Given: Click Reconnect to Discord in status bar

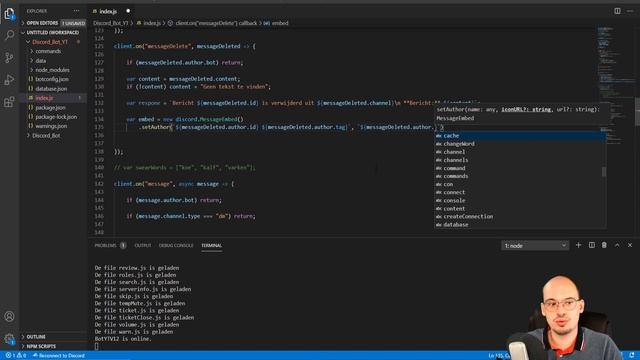Looking at the screenshot, I should [59, 356].
